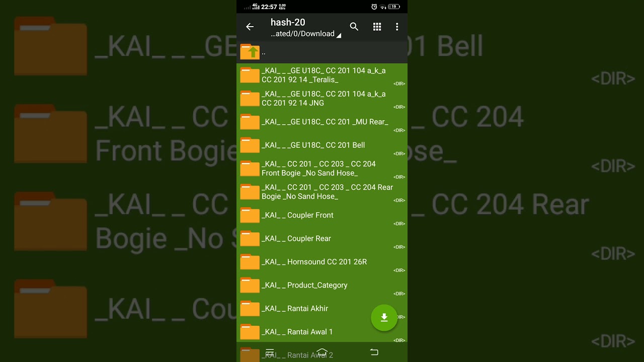The height and width of the screenshot is (362, 644).
Task: Select text 'Front Bogie _No Sand Hose_'
Action: tap(309, 173)
